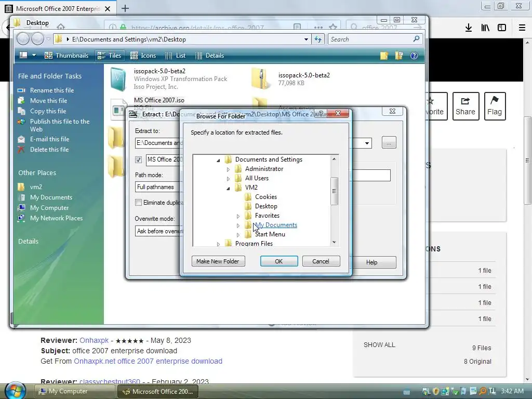Click Move this file task
This screenshot has height=399, width=532.
pos(48,101)
